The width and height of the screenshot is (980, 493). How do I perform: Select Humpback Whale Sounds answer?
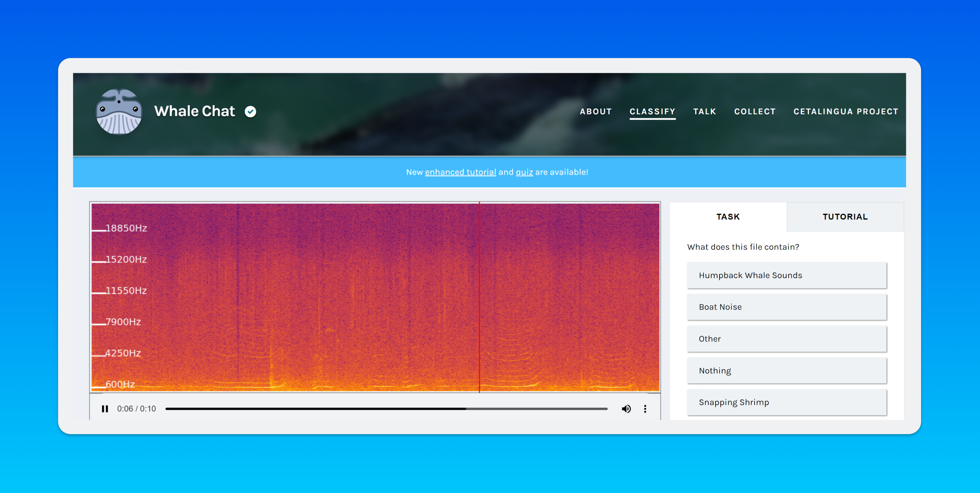point(787,275)
